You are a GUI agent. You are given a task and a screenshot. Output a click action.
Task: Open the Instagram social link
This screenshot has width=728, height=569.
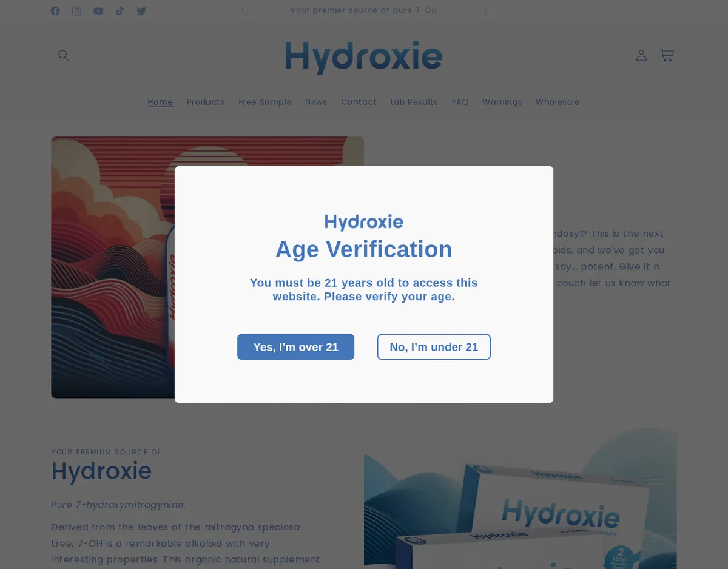coord(76,11)
